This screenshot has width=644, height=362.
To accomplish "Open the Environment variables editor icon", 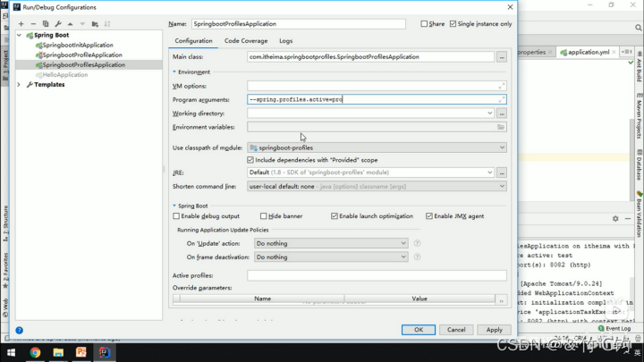I will tap(501, 127).
